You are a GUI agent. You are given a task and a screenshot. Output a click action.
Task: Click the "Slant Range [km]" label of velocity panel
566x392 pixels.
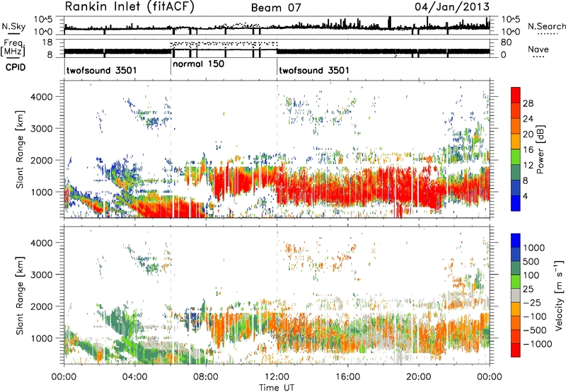click(20, 295)
